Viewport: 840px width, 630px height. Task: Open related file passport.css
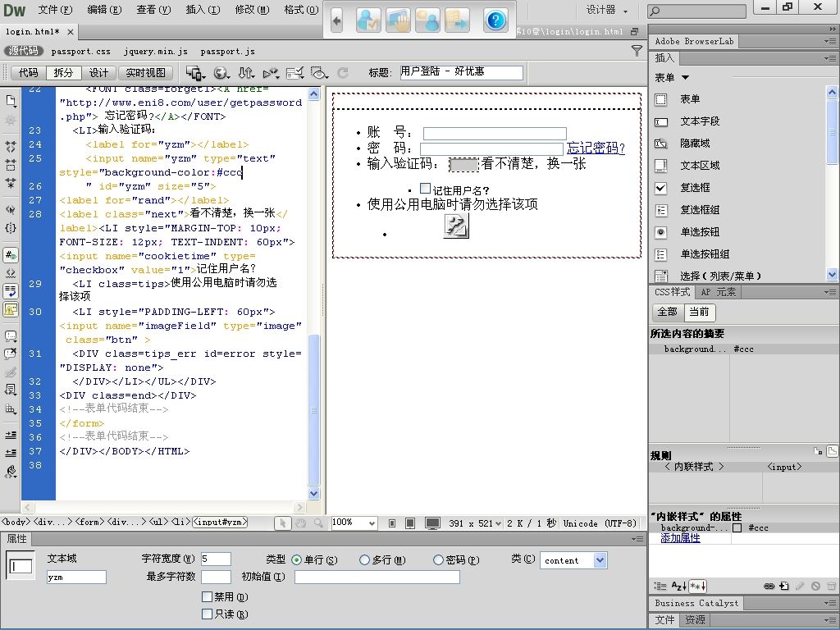(81, 52)
